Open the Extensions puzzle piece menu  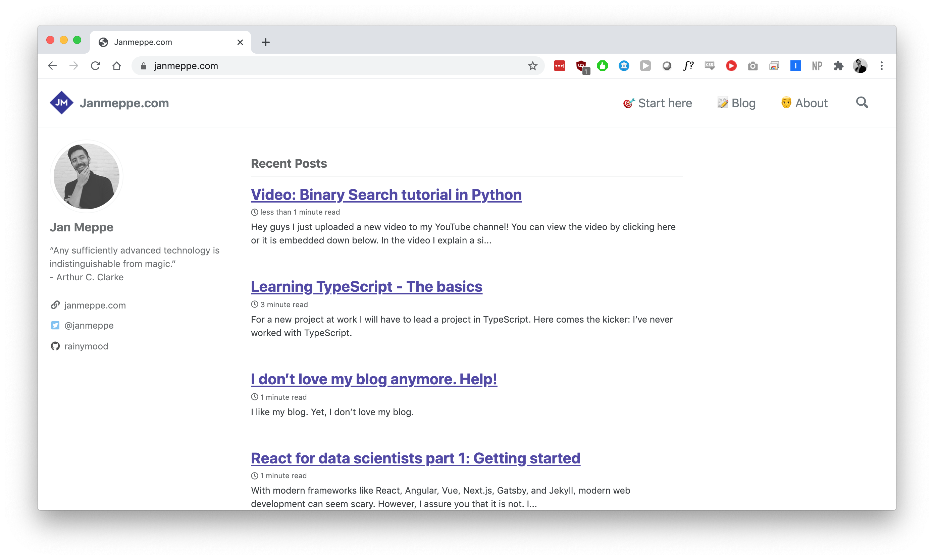click(838, 66)
